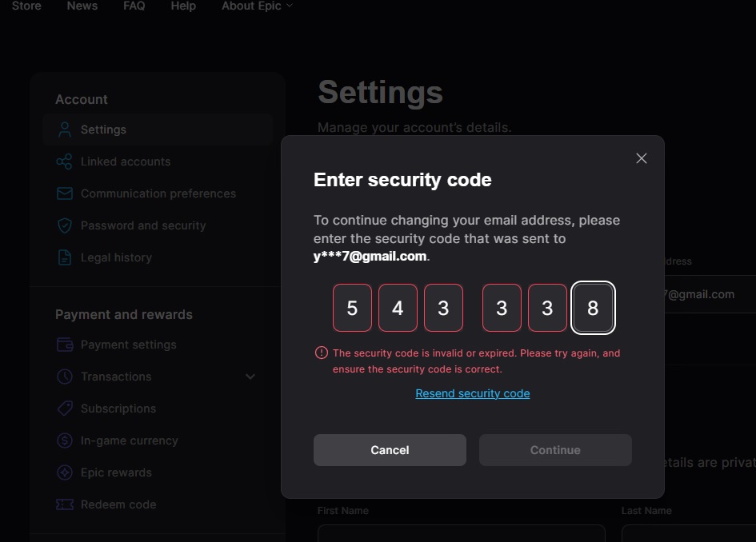This screenshot has height=542, width=756.
Task: Select the first code digit box
Action: [353, 308]
